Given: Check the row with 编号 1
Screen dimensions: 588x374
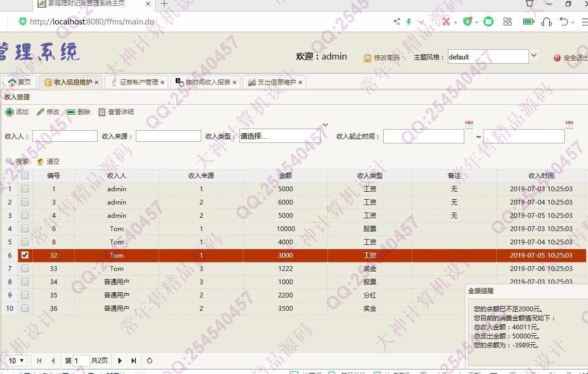Looking at the screenshot, I should click(x=25, y=189).
